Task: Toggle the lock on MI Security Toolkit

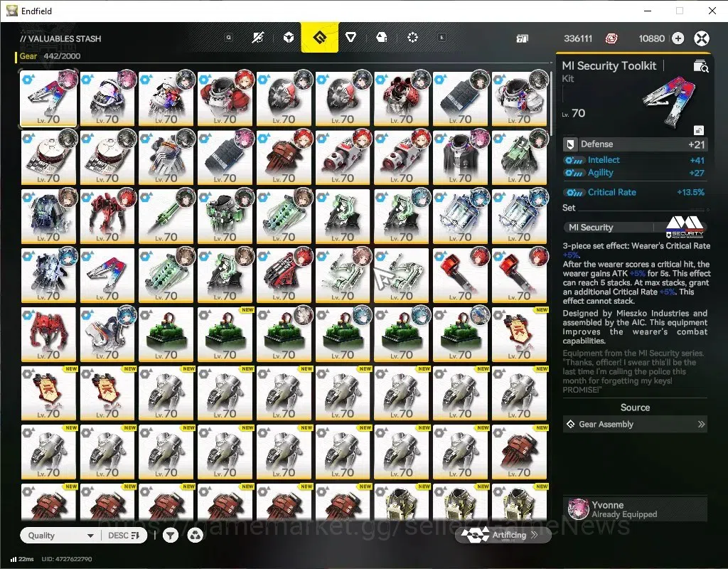Action: pyautogui.click(x=698, y=131)
